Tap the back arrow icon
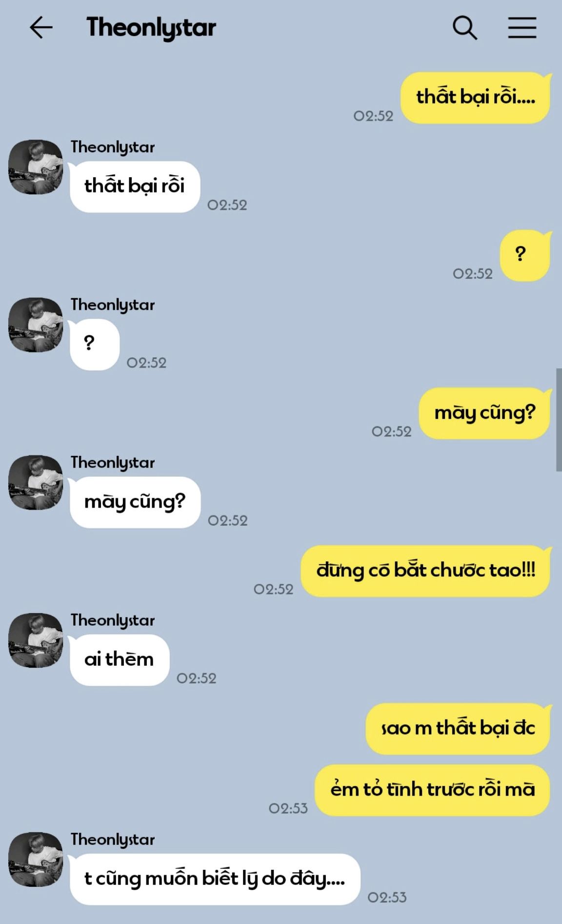The width and height of the screenshot is (562, 924). coord(41,27)
